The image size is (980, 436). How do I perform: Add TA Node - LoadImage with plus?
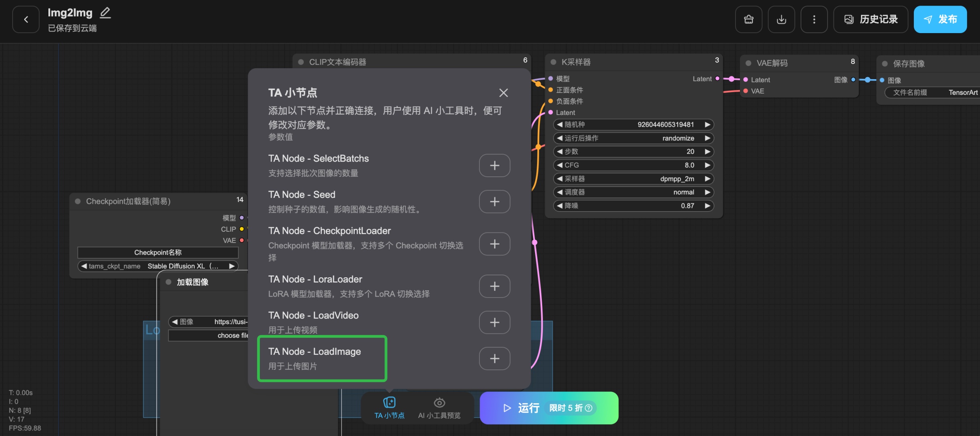[x=494, y=358]
